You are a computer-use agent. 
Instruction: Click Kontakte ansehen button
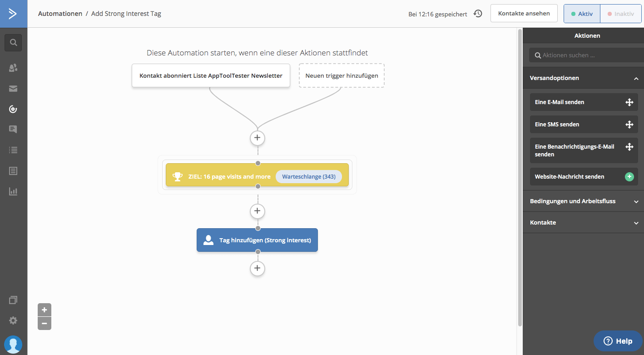[524, 14]
